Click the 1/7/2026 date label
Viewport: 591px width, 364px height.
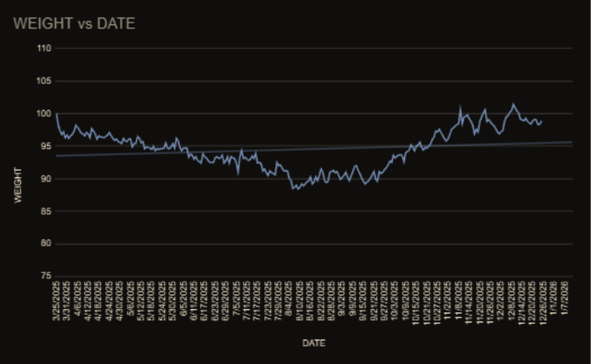pyautogui.click(x=564, y=298)
